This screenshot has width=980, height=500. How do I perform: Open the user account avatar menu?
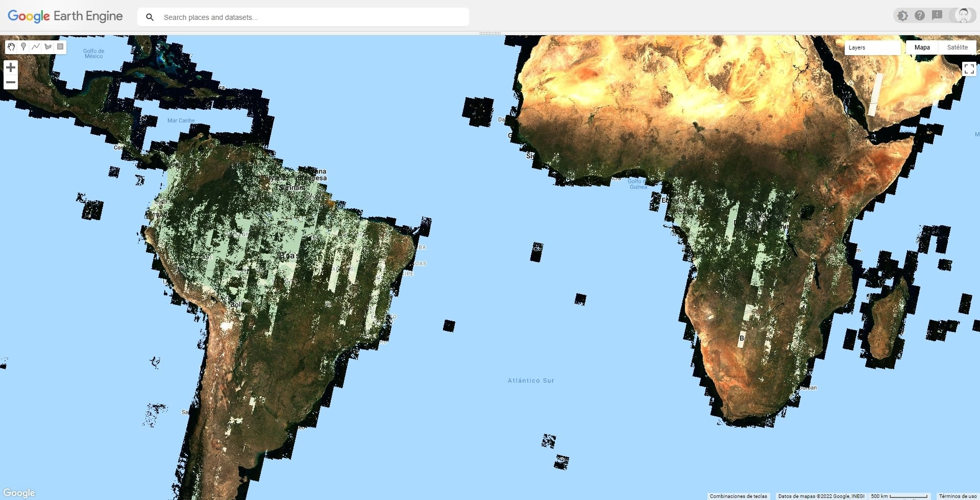tap(963, 15)
